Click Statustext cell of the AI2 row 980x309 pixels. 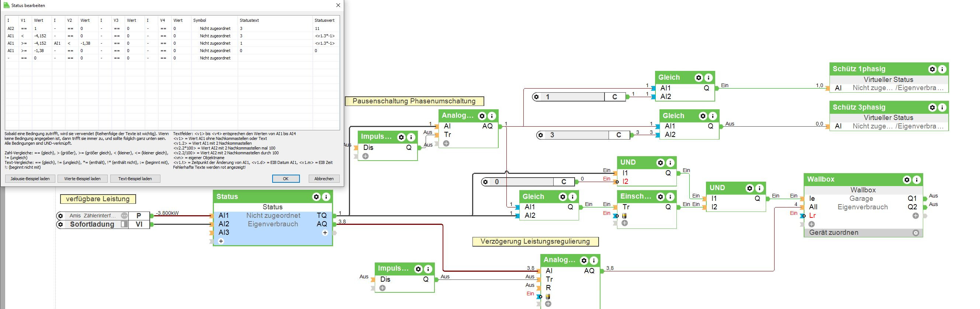pos(275,28)
